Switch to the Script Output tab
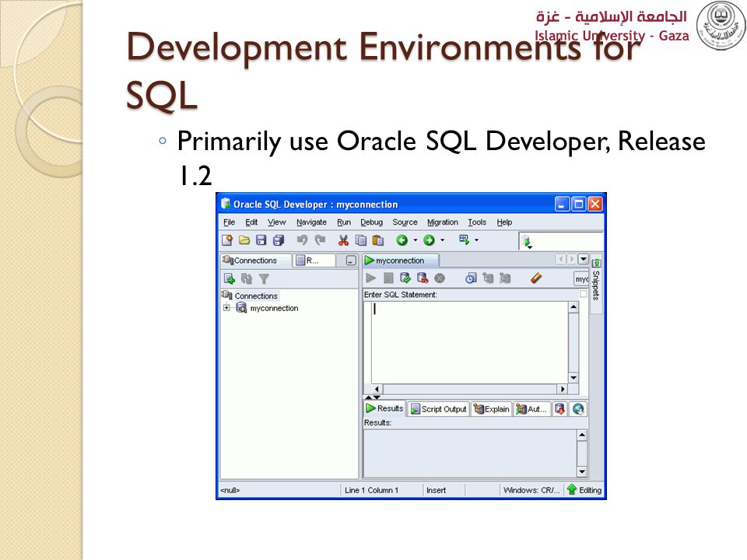Screen dimensions: 747x560 tap(439, 409)
